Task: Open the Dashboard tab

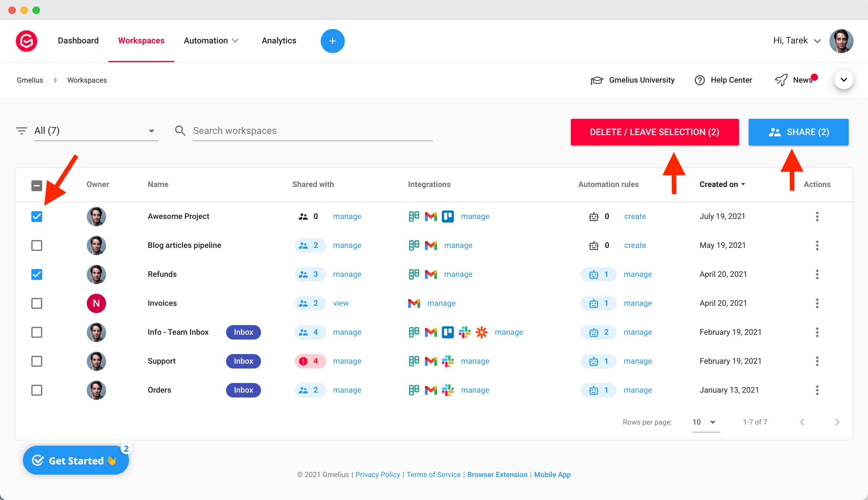Action: pyautogui.click(x=78, y=40)
